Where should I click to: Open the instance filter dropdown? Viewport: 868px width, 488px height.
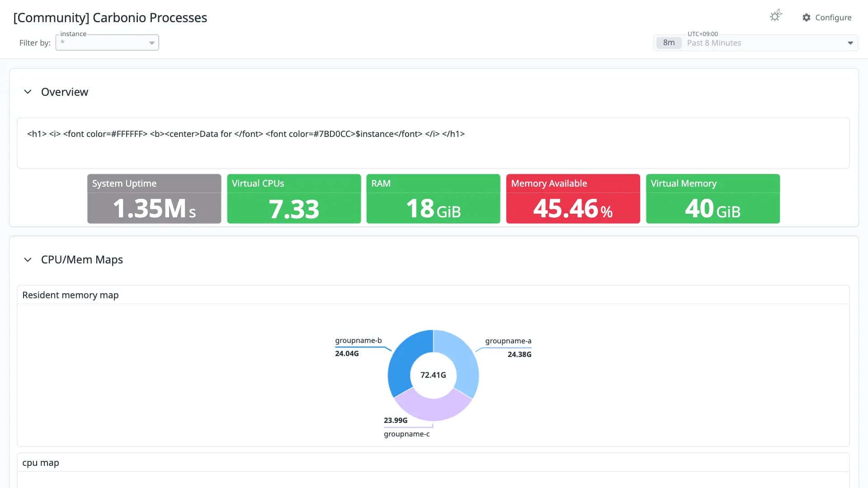tap(107, 42)
